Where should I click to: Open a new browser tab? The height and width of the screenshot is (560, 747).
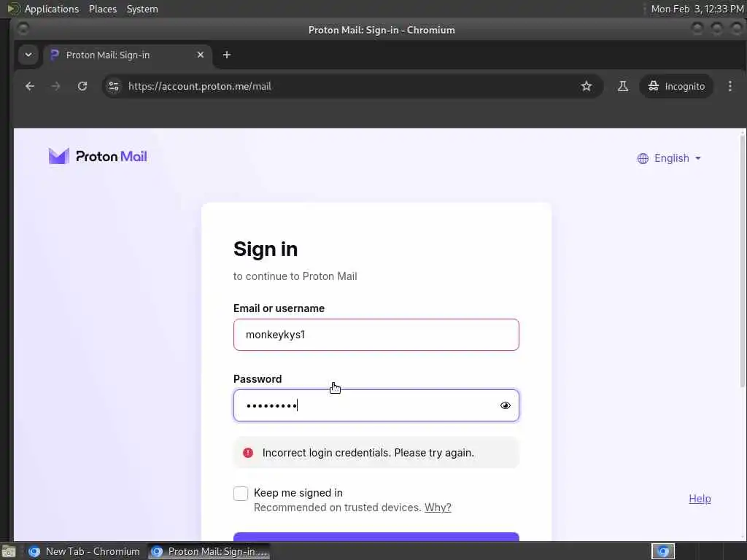[227, 55]
